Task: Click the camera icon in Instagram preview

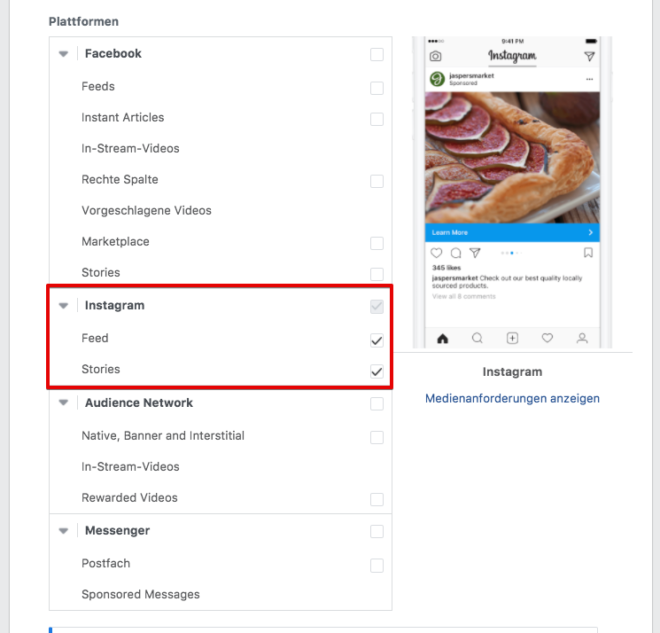Action: tap(435, 56)
